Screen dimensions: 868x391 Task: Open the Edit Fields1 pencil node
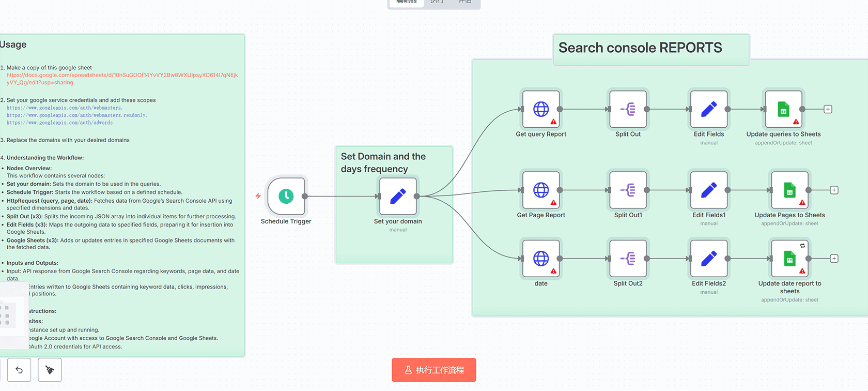[x=709, y=190]
